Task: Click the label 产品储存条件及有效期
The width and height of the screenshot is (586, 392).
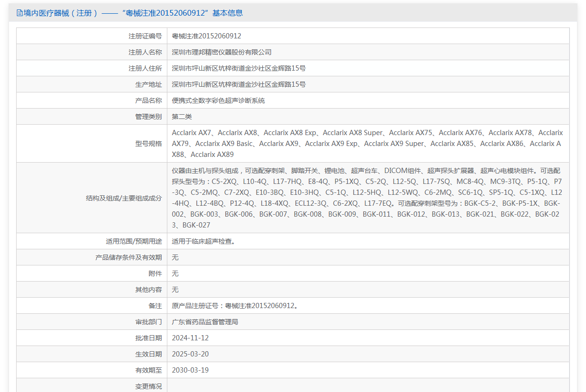Action: [128, 257]
